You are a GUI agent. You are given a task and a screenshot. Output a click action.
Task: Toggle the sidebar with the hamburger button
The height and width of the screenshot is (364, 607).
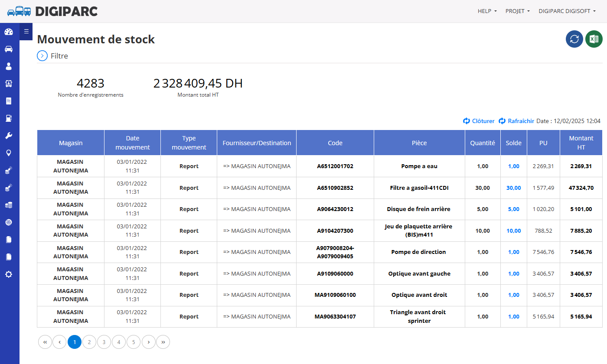coord(26,31)
